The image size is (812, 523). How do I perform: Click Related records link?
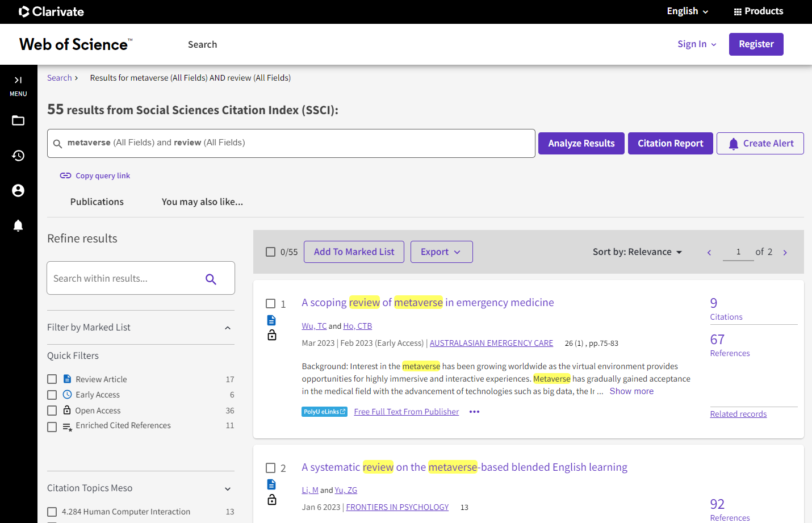click(x=738, y=414)
